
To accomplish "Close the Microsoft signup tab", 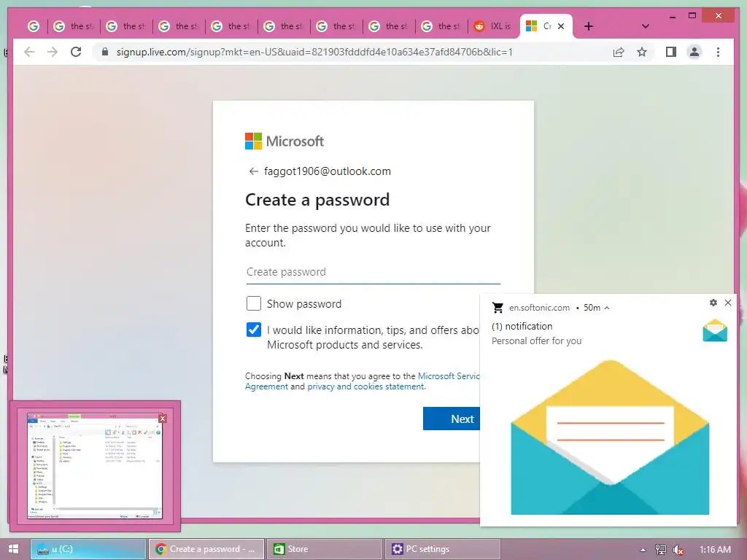I will pos(561,26).
